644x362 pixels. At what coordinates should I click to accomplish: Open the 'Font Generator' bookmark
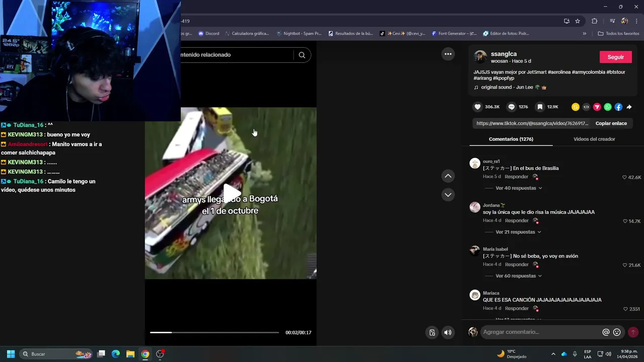(x=454, y=34)
